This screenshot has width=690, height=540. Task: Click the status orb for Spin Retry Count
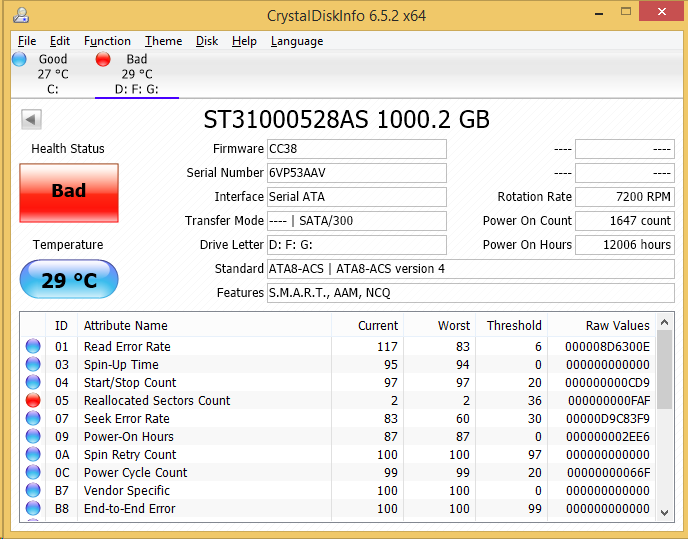coord(33,454)
